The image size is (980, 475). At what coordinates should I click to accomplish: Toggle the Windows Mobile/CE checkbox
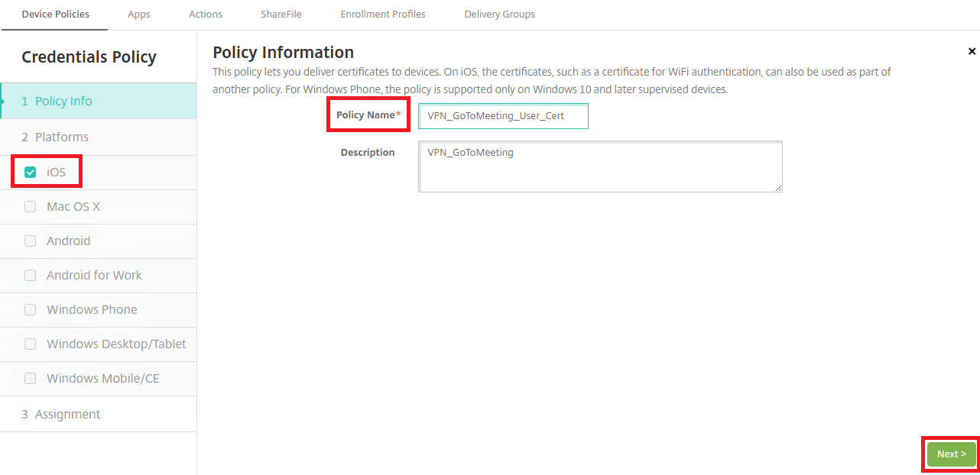pyautogui.click(x=31, y=379)
